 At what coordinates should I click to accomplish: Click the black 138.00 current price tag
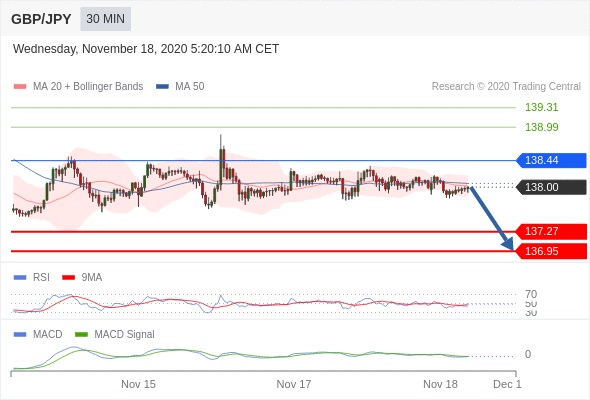point(551,187)
